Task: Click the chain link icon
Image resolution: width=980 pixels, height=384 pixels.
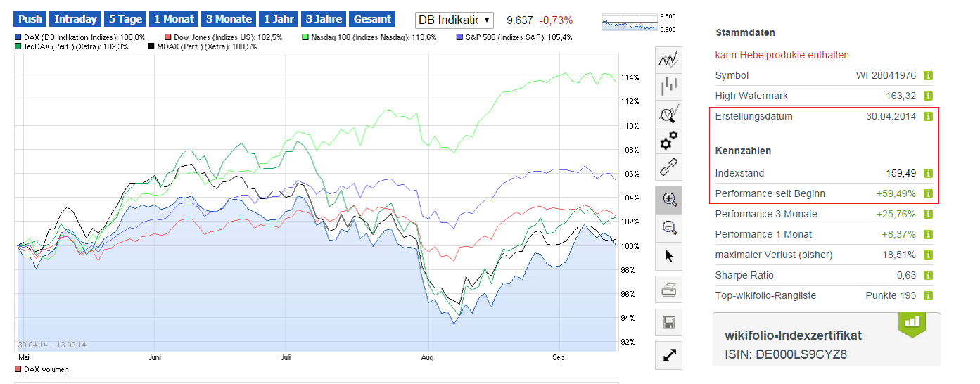Action: 669,167
